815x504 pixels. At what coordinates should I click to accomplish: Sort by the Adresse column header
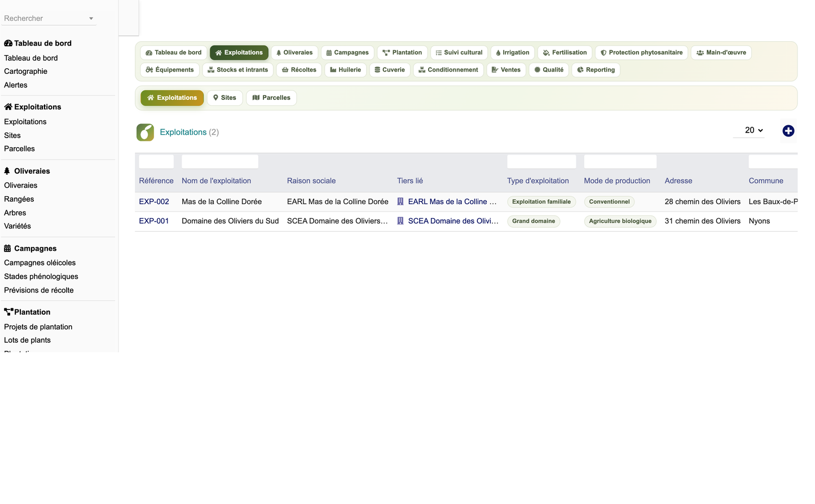pos(679,181)
